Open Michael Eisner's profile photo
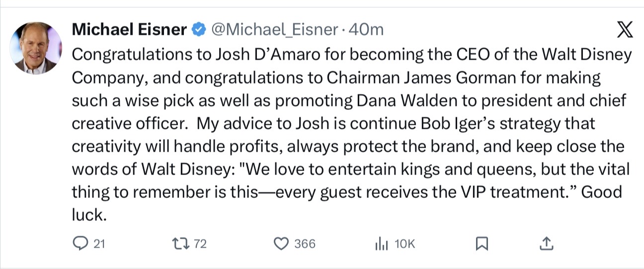Screen dimensions: 644x269 click(x=36, y=48)
